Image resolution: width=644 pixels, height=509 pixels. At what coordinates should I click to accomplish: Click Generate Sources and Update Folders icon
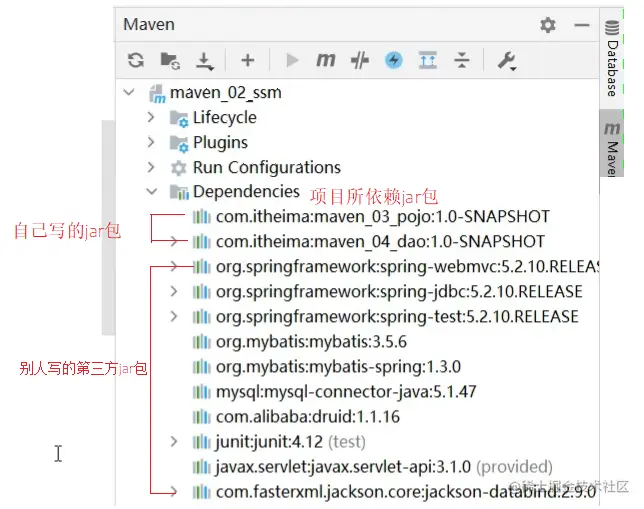(x=170, y=60)
